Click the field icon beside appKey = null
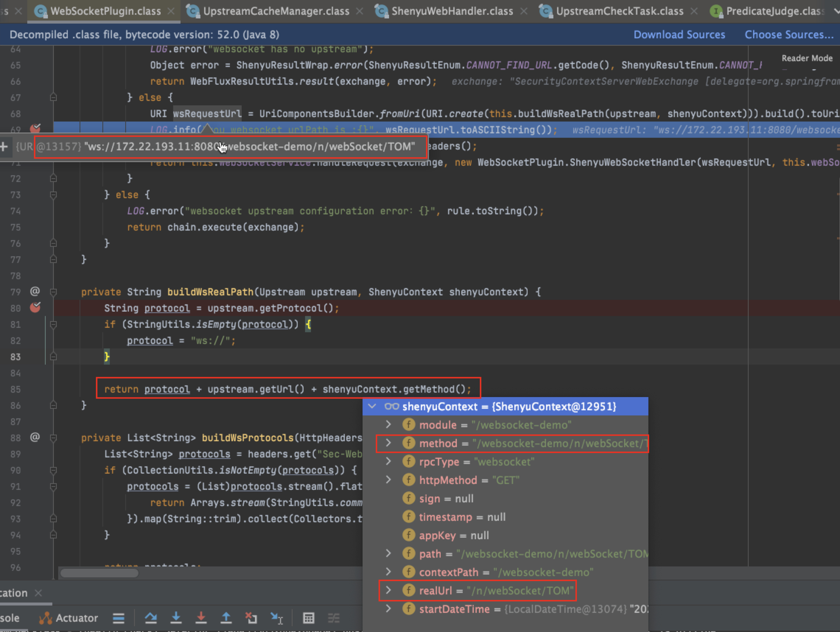 (409, 535)
